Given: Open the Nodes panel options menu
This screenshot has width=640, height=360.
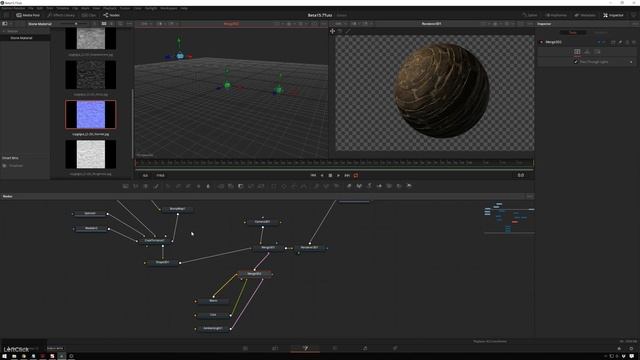Looking at the screenshot, I should coord(529,196).
